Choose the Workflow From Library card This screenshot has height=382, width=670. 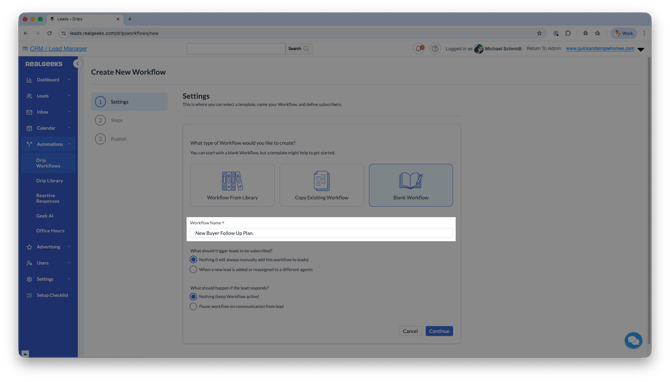tap(232, 185)
